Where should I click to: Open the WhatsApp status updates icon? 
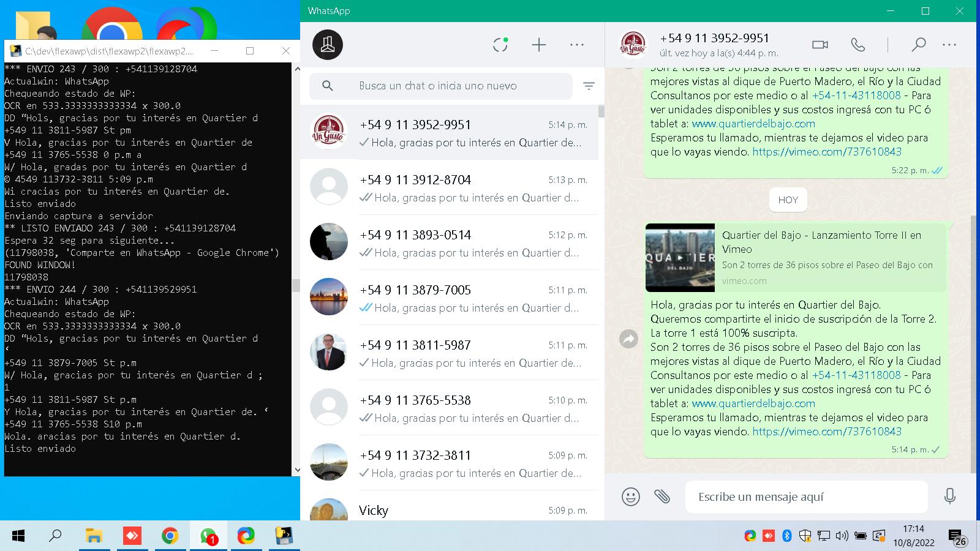coord(500,45)
